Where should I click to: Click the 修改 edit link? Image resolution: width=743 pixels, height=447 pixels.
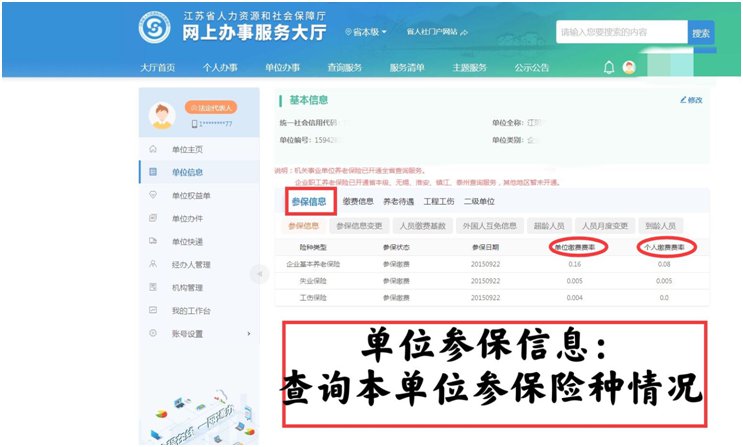coord(691,100)
